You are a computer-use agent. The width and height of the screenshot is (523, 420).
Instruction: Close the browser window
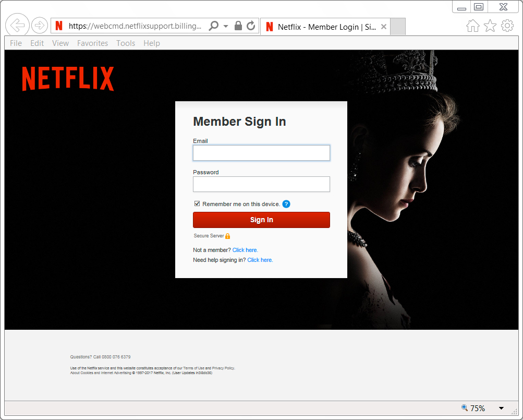click(x=503, y=7)
